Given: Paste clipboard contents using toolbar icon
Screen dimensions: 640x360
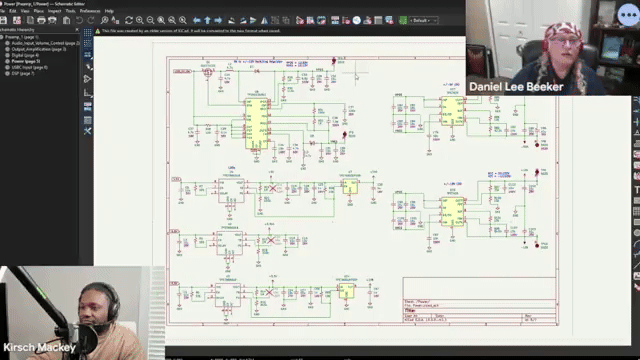Looking at the screenshot, I should [x=67, y=20].
